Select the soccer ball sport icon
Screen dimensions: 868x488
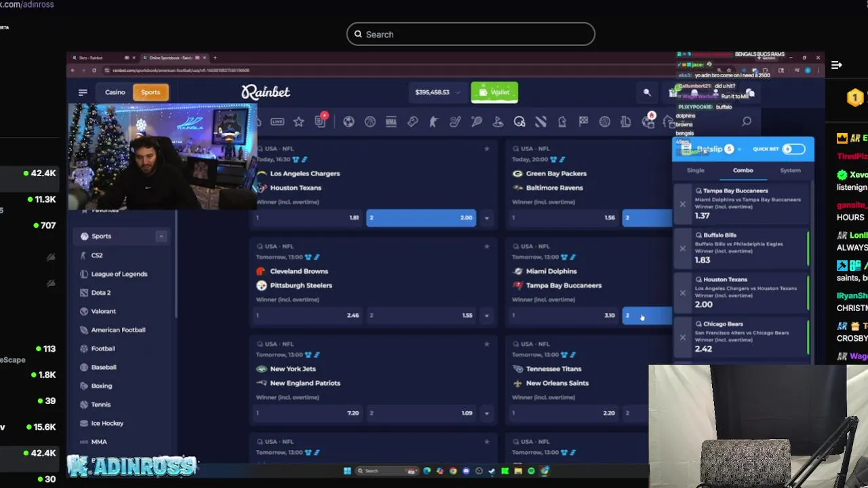(x=349, y=122)
